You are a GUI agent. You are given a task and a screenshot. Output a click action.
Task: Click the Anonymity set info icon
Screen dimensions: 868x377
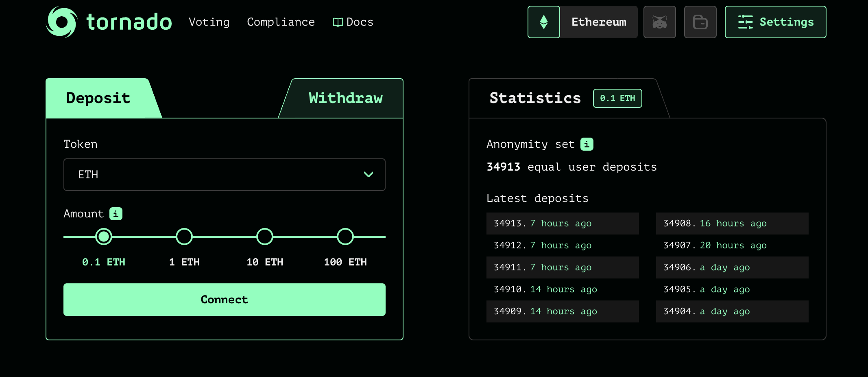tap(587, 144)
